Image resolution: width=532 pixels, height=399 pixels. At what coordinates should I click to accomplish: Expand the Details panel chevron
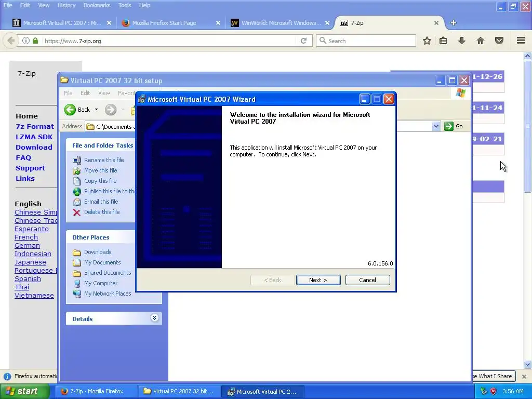coord(154,318)
